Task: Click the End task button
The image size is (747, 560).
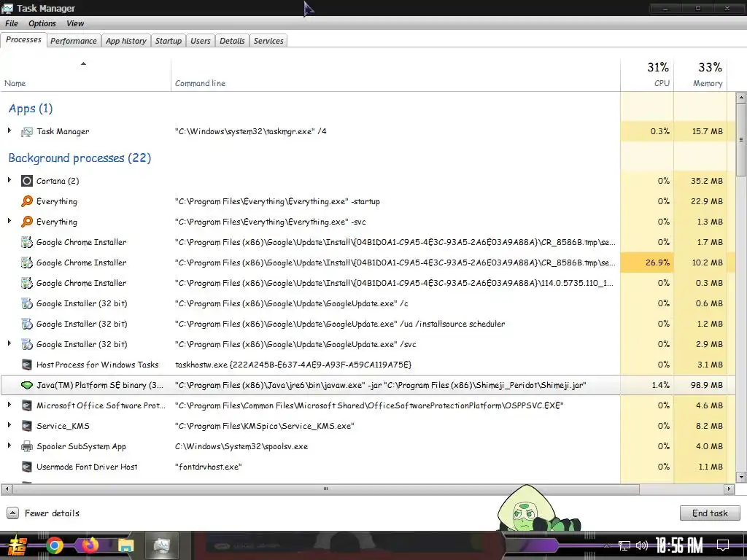Action: [x=710, y=513]
